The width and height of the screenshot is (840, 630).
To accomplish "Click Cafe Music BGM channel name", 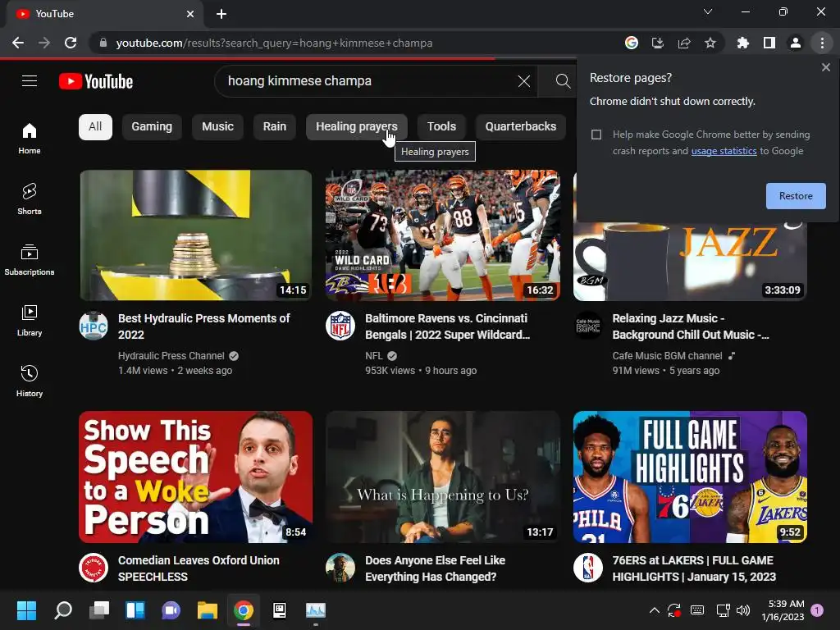I will pyautogui.click(x=667, y=356).
